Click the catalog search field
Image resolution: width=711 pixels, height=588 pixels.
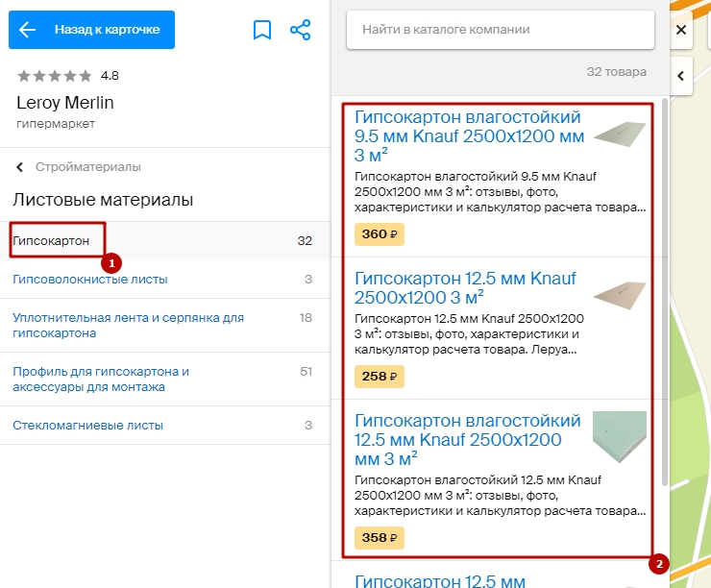tap(500, 30)
